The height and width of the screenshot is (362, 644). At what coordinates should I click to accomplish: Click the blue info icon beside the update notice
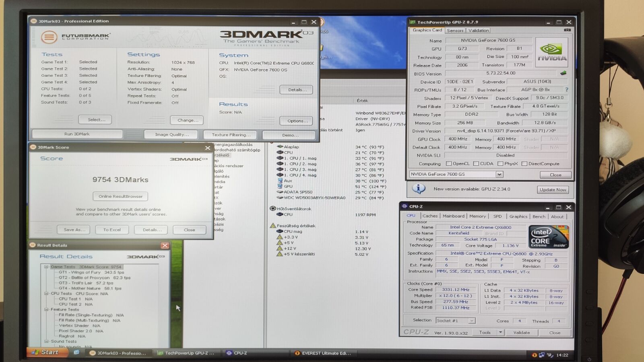(419, 189)
